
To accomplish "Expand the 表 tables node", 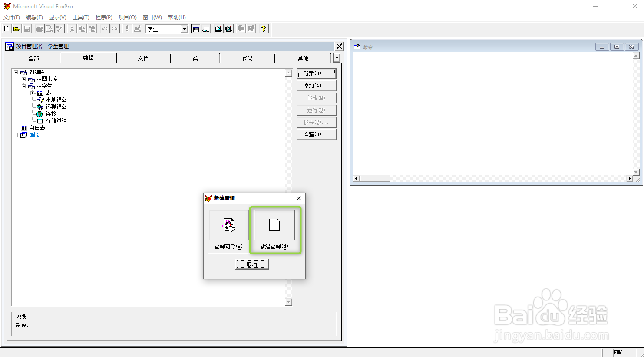I will [32, 93].
